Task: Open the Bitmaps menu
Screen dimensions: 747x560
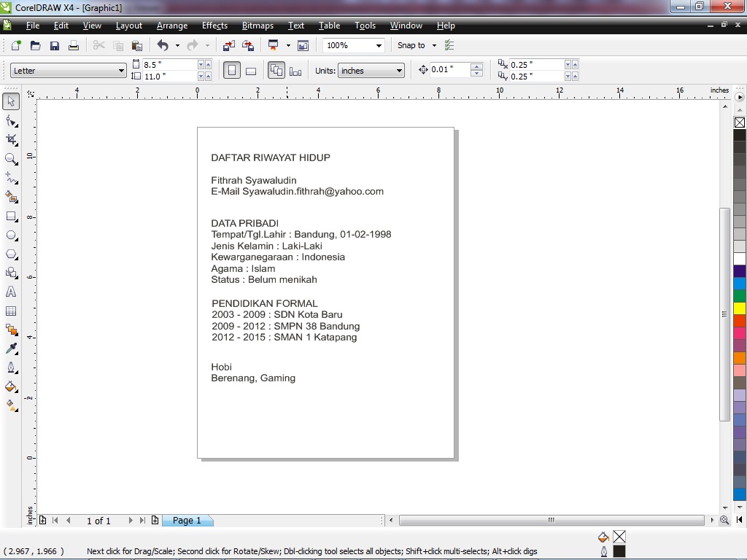Action: pyautogui.click(x=258, y=26)
